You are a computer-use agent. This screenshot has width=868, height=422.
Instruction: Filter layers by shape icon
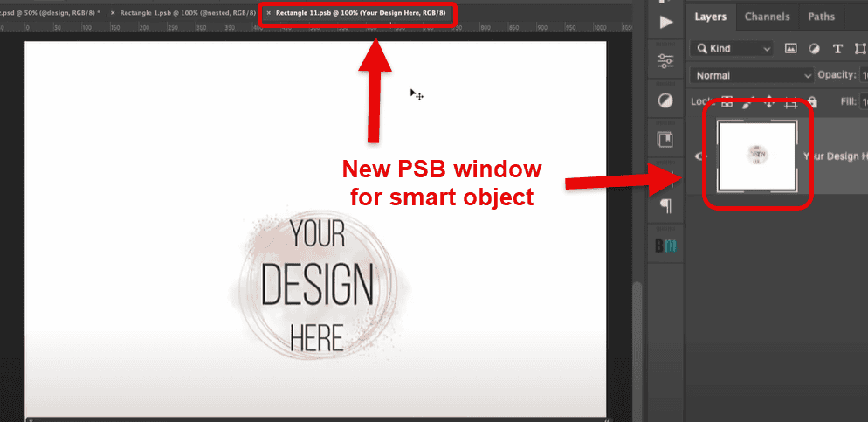click(x=860, y=49)
